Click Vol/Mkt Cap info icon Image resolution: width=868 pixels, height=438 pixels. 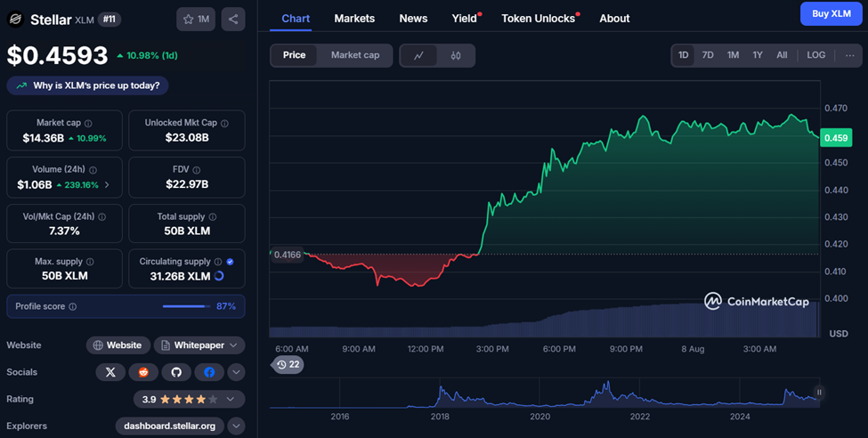101,217
